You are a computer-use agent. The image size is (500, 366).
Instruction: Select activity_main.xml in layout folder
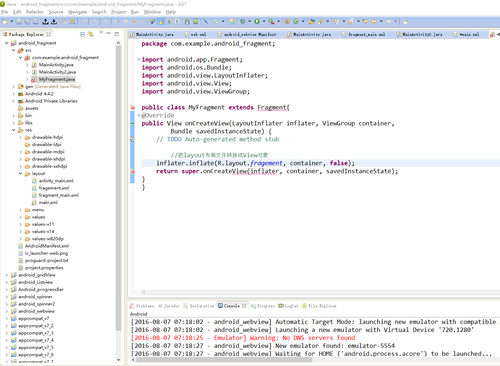pyautogui.click(x=56, y=181)
